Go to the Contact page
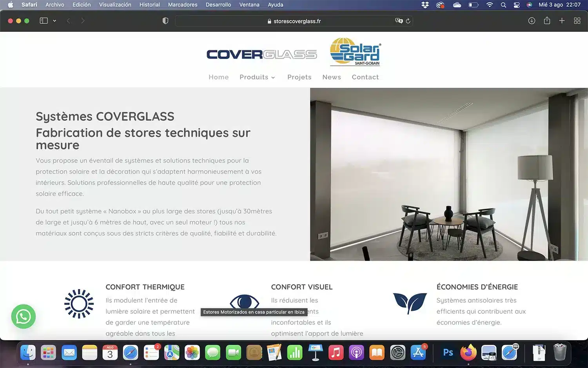This screenshot has width=588, height=368. [x=365, y=77]
